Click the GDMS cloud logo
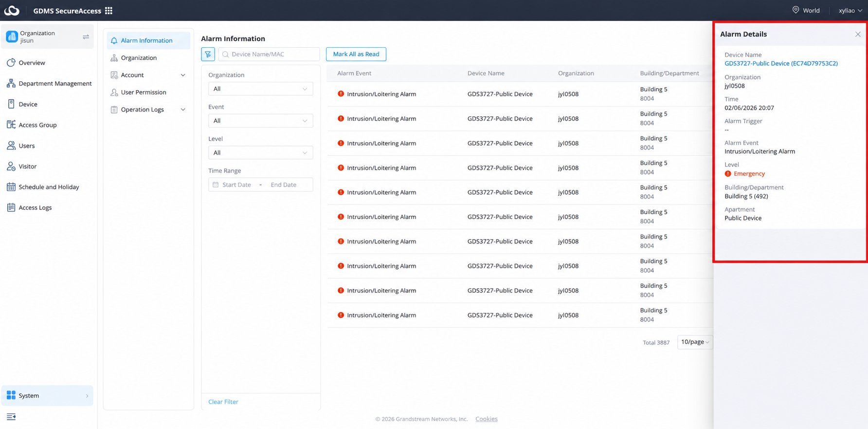Screen dimensions: 868x429 click(x=12, y=11)
